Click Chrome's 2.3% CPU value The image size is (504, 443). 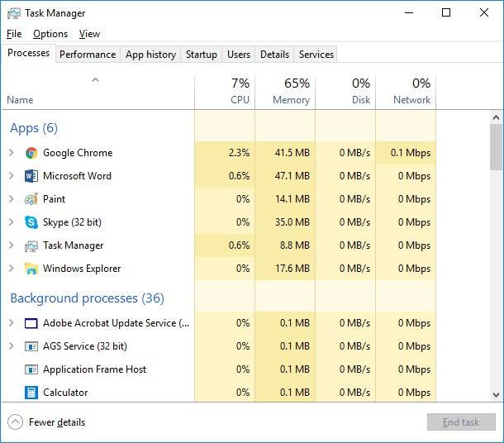coord(239,153)
